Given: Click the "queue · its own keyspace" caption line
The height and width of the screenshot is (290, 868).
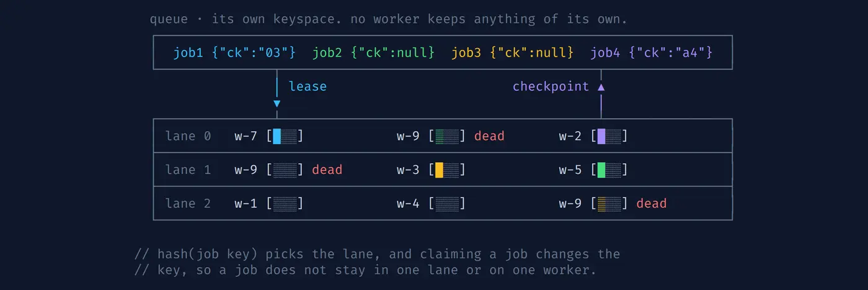Looking at the screenshot, I should pos(389,19).
